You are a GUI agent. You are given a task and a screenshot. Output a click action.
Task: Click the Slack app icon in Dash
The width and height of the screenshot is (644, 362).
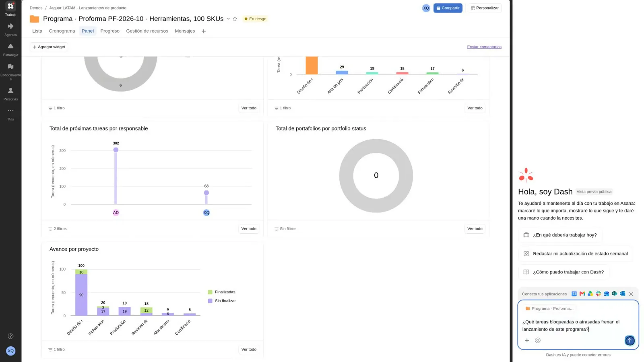click(598, 294)
